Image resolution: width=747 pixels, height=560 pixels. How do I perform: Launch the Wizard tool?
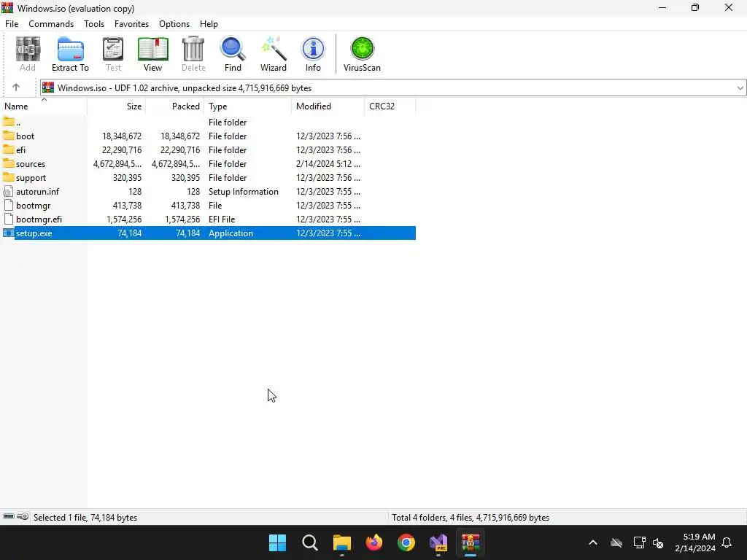(x=274, y=54)
